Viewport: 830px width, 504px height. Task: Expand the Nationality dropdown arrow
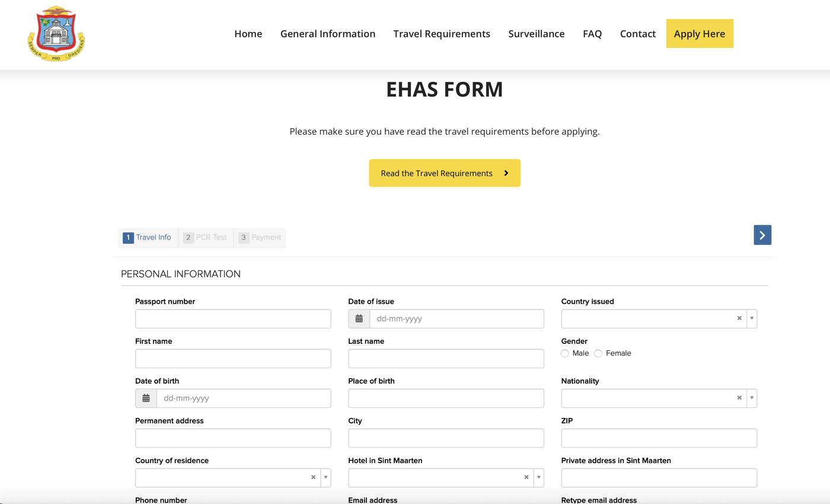click(x=752, y=398)
